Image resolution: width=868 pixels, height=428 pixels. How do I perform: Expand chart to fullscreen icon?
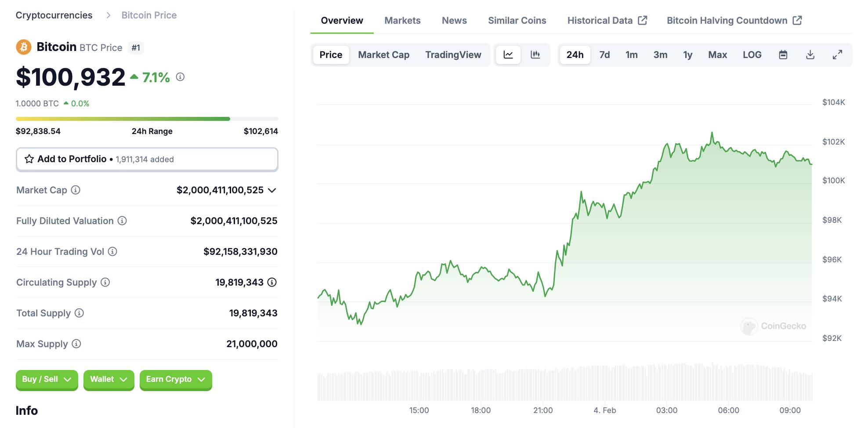click(x=837, y=55)
